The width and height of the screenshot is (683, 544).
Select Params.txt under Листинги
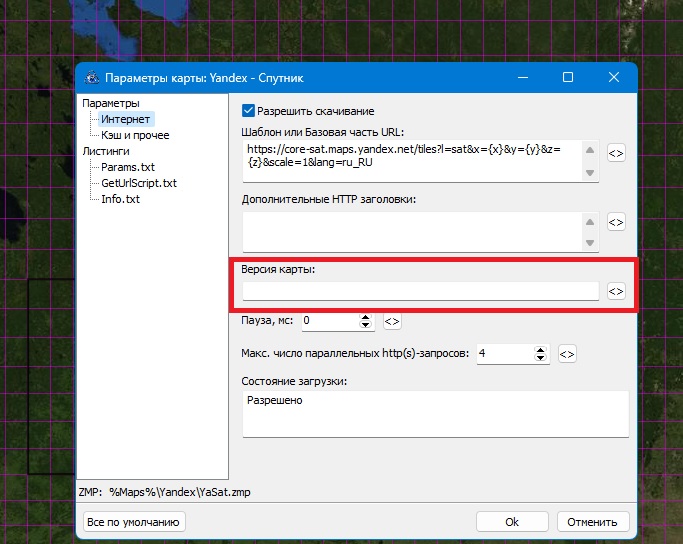pos(127,167)
